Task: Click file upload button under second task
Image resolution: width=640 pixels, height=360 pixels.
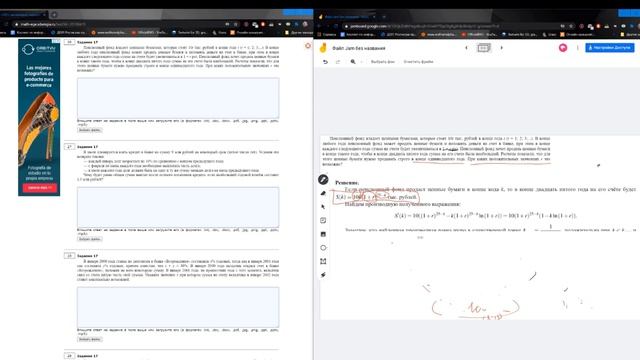Action: 90,239
